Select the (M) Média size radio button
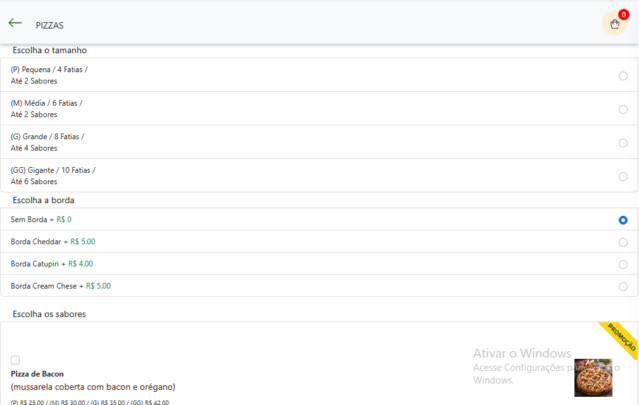 coord(623,109)
